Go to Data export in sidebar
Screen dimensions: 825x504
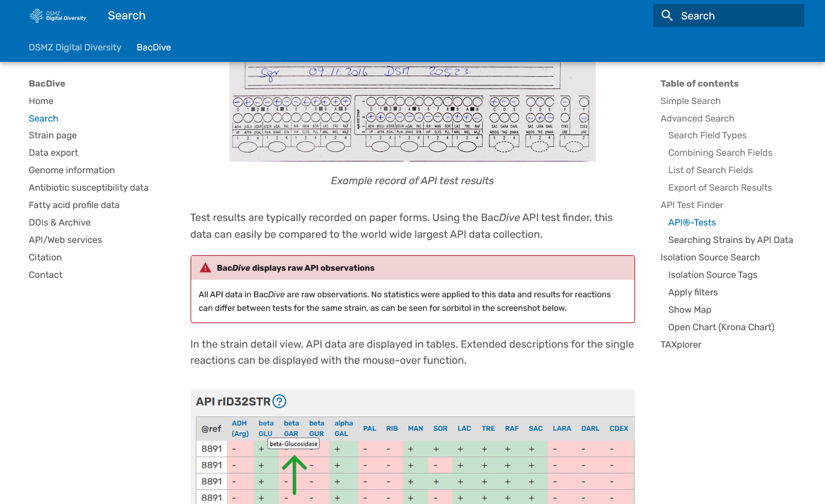click(53, 152)
